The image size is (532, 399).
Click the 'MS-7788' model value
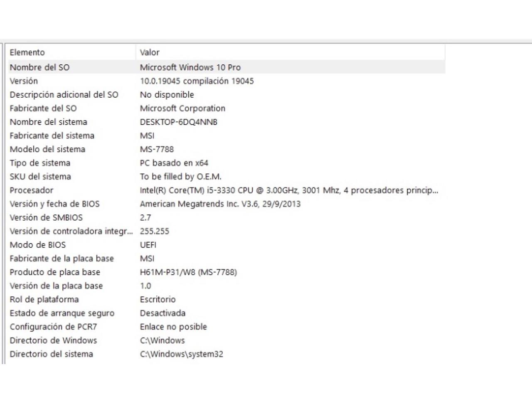[x=157, y=149]
